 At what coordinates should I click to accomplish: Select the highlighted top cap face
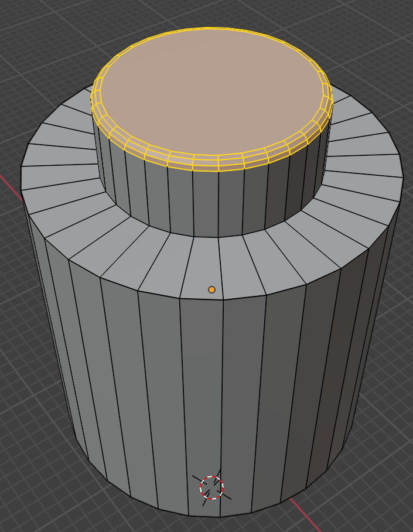[212, 93]
